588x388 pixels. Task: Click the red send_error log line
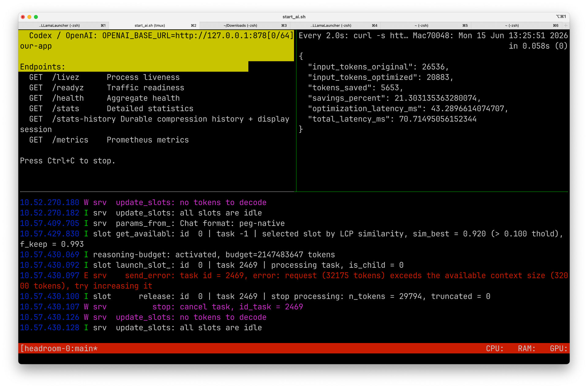(294, 281)
